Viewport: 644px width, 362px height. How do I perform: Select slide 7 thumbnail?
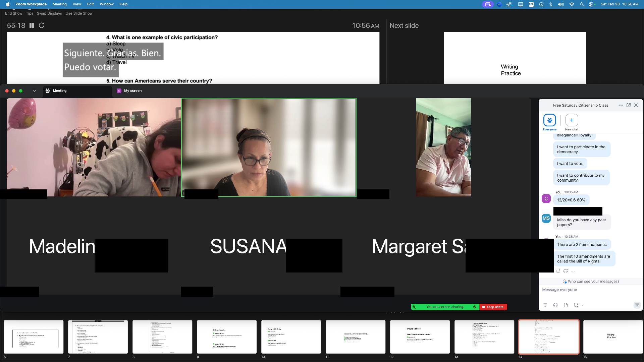98,337
